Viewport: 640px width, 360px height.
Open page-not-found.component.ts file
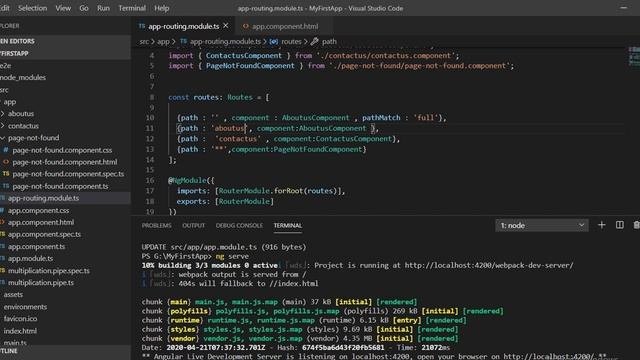point(60,186)
